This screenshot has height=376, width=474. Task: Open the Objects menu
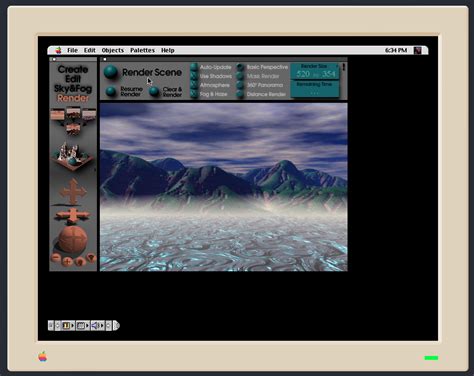[113, 50]
